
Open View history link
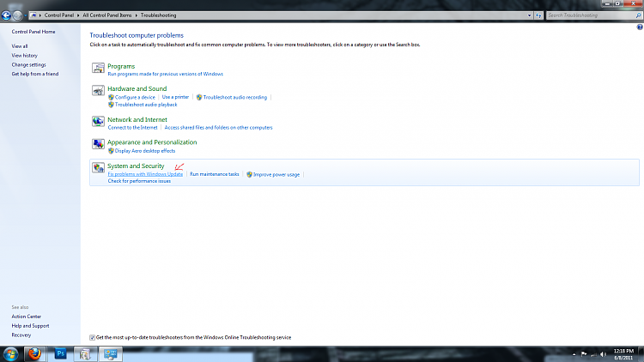pyautogui.click(x=25, y=56)
